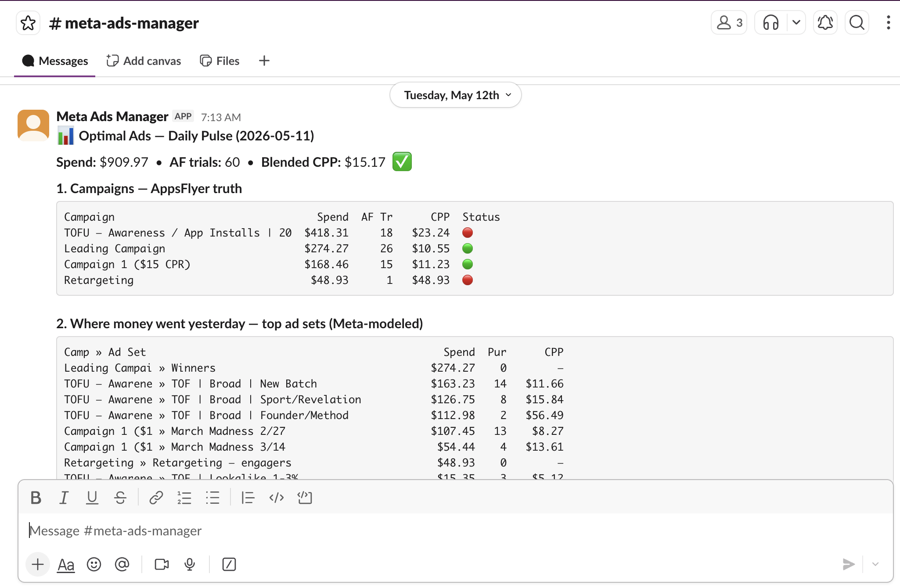Toggle inline code formatting

tap(277, 498)
